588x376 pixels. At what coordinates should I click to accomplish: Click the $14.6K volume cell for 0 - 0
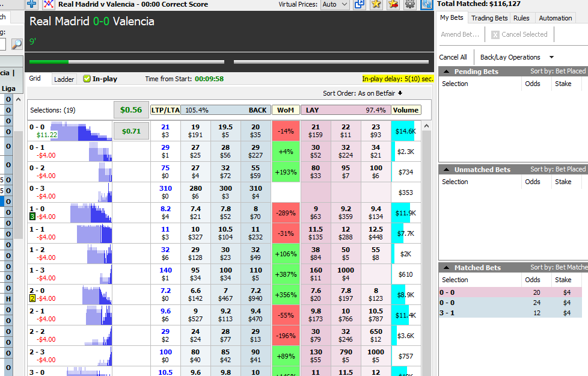tap(406, 131)
